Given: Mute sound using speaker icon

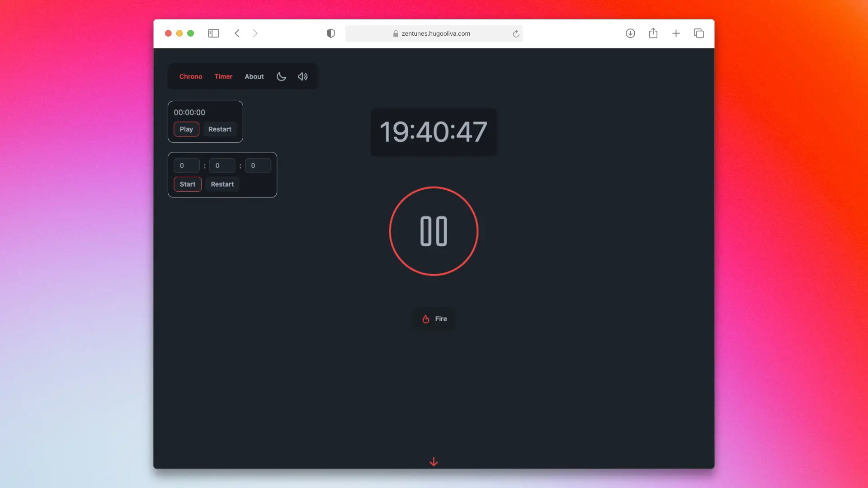Looking at the screenshot, I should tap(303, 77).
